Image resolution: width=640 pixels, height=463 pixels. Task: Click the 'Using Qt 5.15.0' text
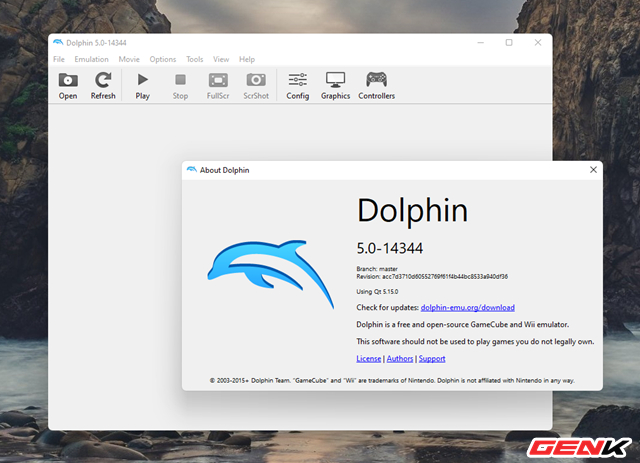tap(377, 292)
